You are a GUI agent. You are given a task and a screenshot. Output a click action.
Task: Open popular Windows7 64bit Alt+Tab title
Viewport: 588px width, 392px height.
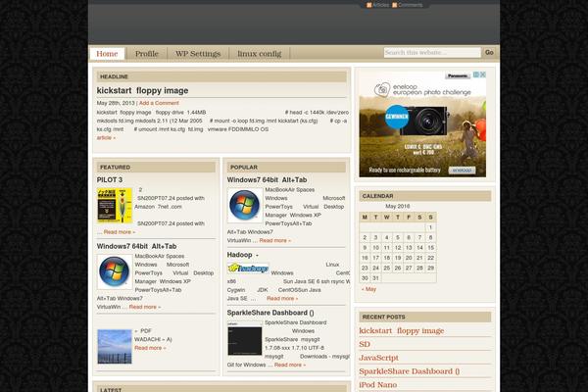[x=267, y=179]
